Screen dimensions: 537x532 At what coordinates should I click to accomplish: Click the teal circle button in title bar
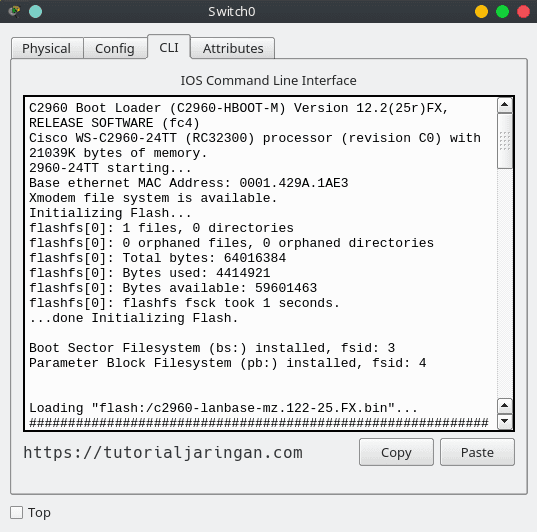click(x=35, y=12)
